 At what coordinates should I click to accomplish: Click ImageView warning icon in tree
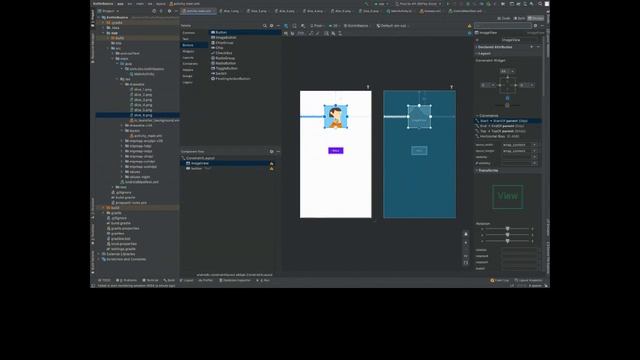271,163
